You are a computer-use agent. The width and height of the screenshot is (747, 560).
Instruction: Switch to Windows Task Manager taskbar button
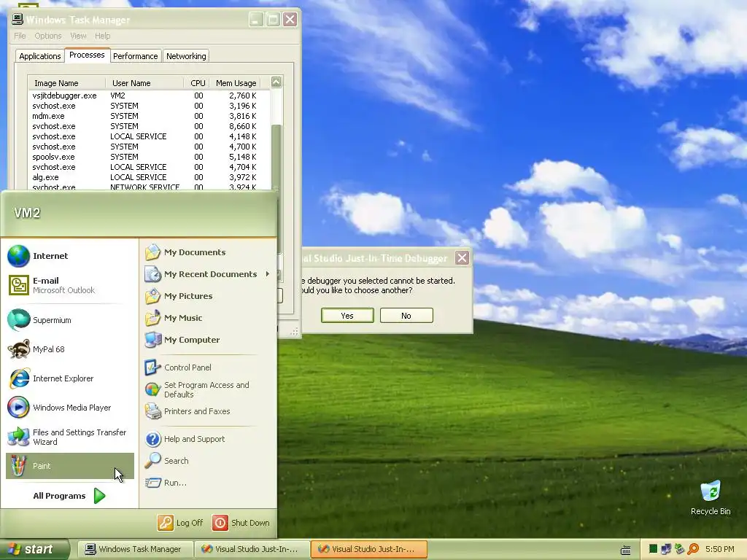(x=135, y=550)
